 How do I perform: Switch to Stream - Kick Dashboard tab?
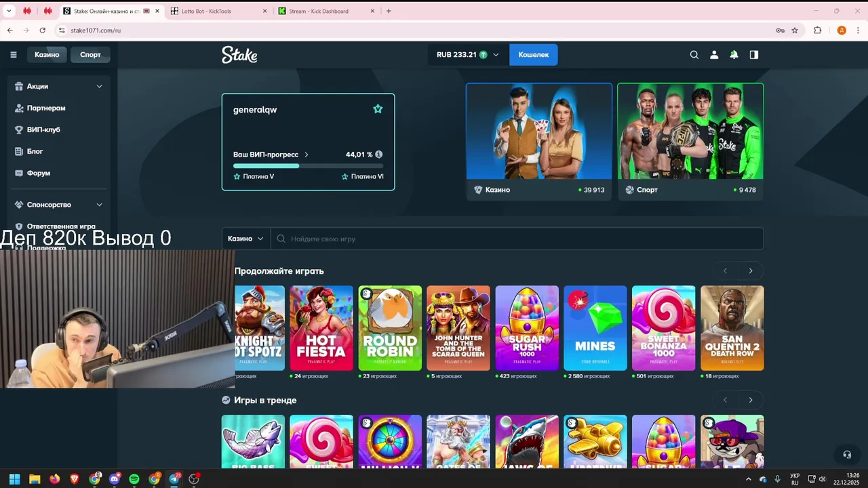(x=328, y=11)
